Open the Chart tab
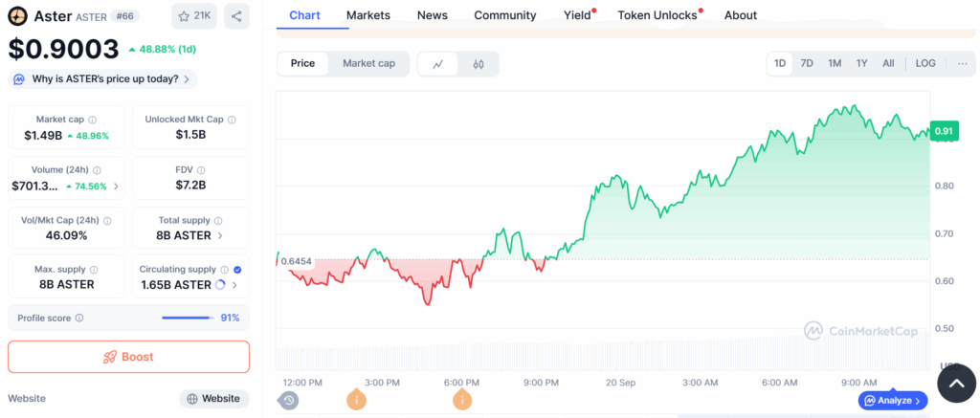The image size is (980, 418). (x=304, y=15)
